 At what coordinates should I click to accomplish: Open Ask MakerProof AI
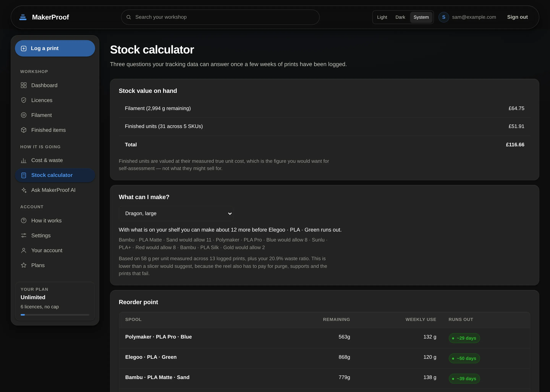pos(55,190)
